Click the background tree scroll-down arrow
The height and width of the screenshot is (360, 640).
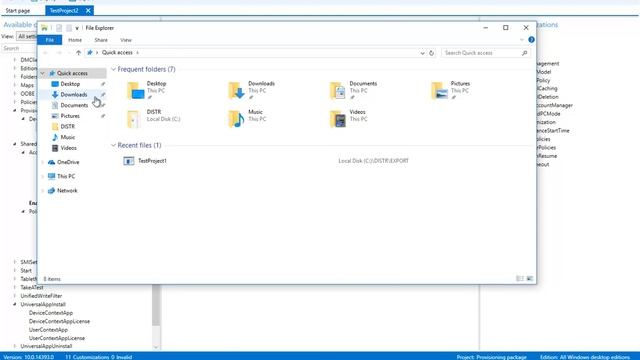(x=156, y=347)
